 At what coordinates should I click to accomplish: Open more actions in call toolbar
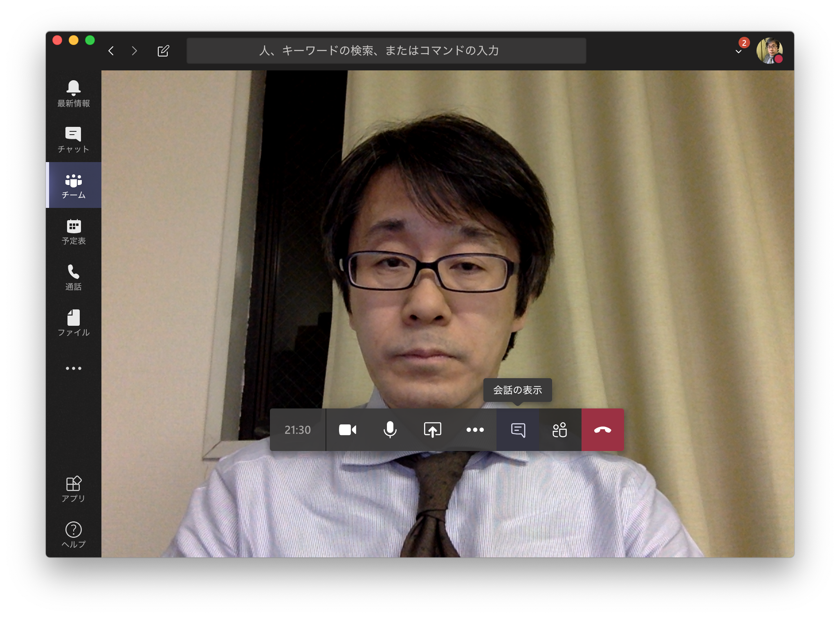(475, 430)
